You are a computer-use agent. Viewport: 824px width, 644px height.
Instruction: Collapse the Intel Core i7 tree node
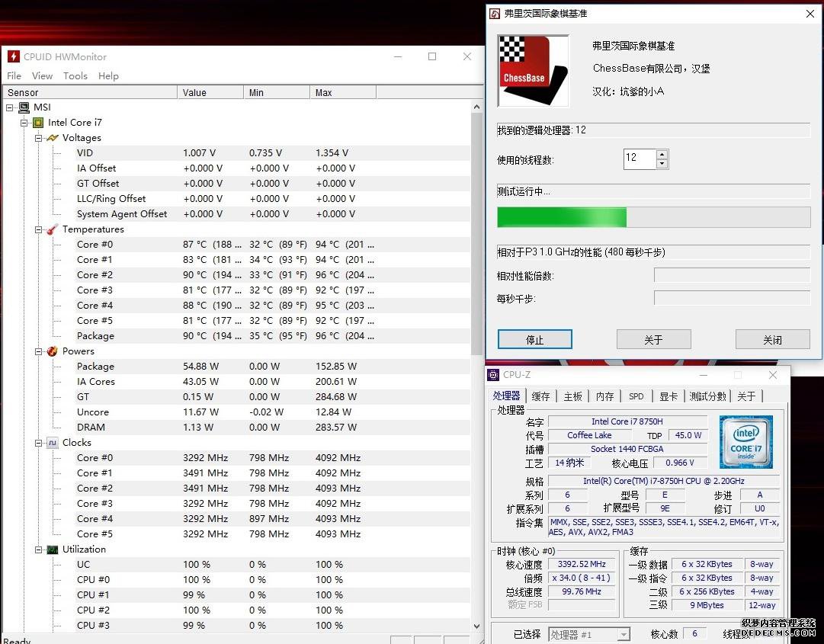click(24, 123)
